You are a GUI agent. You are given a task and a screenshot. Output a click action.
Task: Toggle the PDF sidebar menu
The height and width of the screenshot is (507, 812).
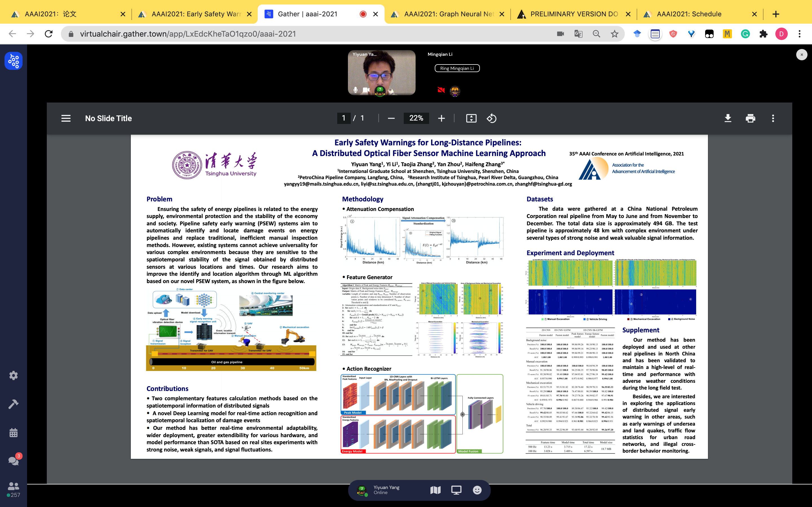pos(66,118)
